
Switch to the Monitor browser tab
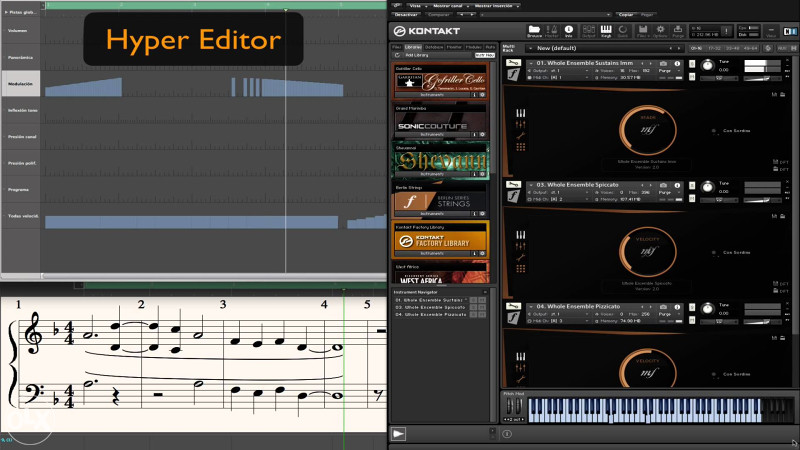[x=454, y=47]
